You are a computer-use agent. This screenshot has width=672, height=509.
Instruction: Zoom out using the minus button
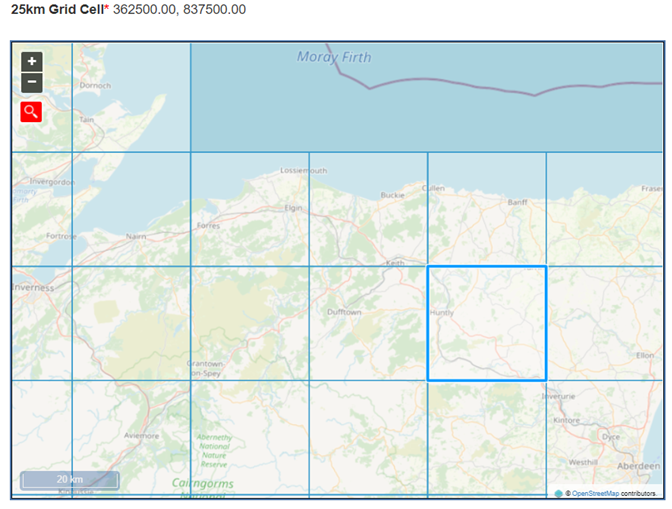[32, 82]
